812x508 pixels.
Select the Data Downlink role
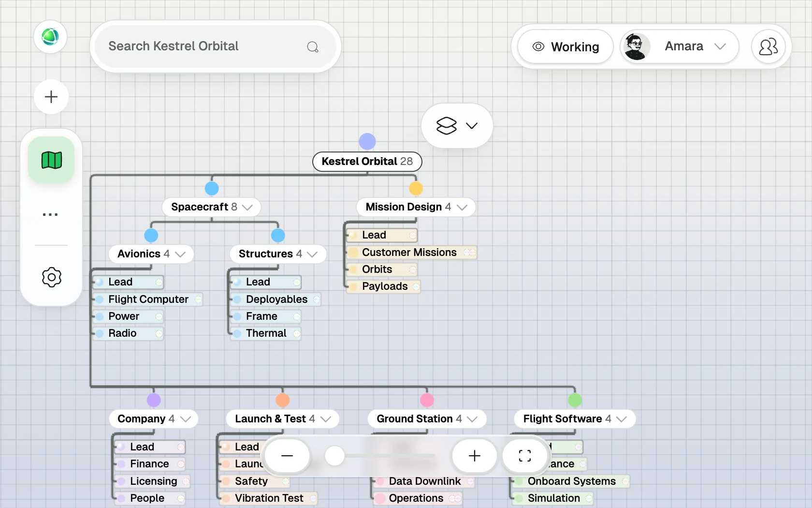[425, 481]
